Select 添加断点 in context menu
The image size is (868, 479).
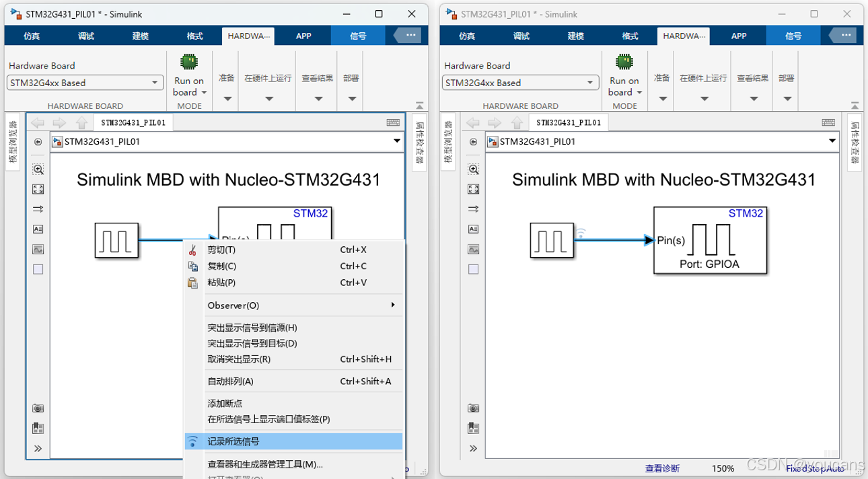(294, 404)
